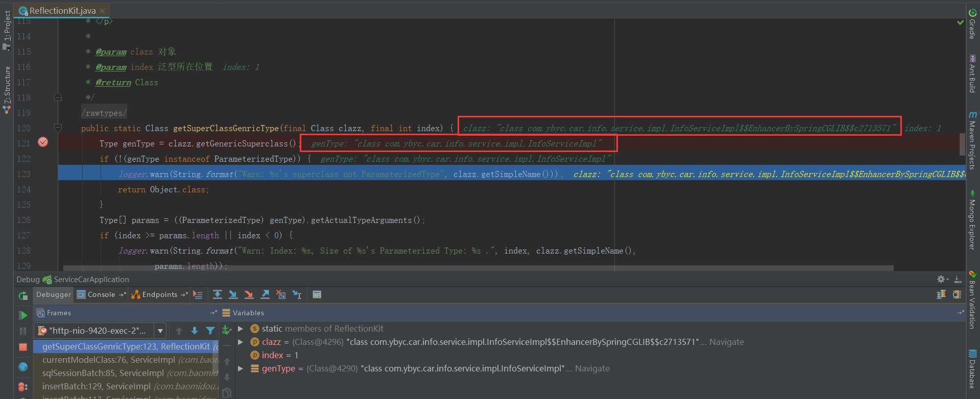Viewport: 980px width, 399px height.
Task: Open the Project tool window
Action: click(7, 30)
